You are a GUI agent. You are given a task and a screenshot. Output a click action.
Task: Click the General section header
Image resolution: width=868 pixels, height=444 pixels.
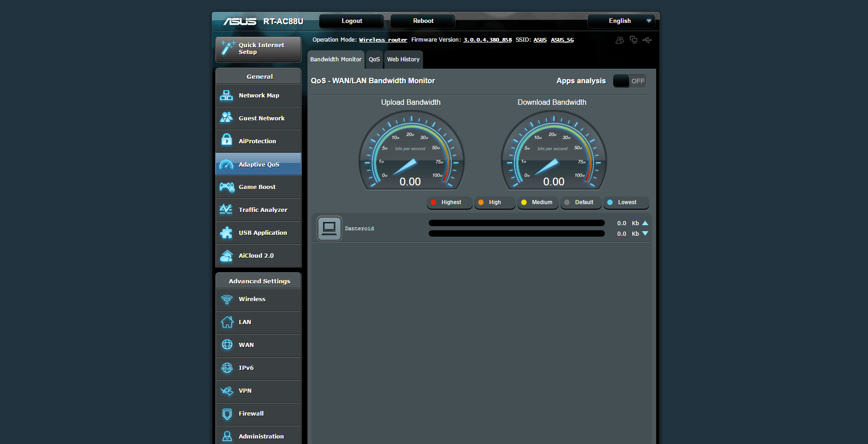[x=259, y=76]
